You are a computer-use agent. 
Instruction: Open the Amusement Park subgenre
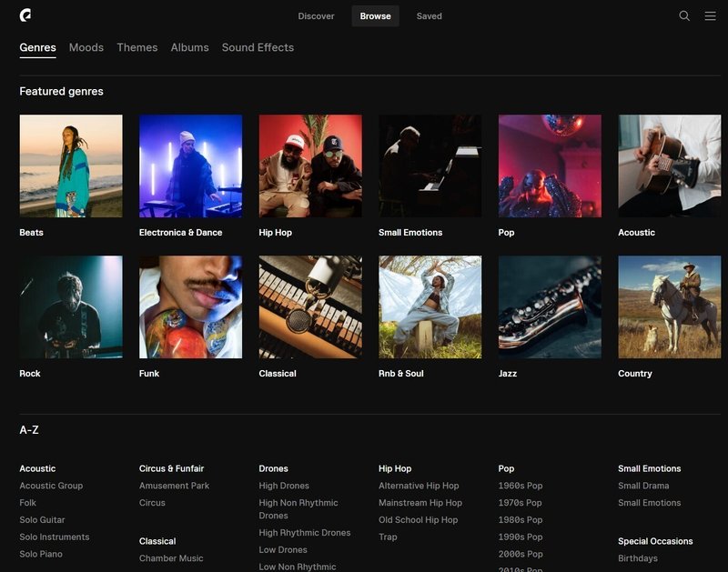click(x=174, y=486)
